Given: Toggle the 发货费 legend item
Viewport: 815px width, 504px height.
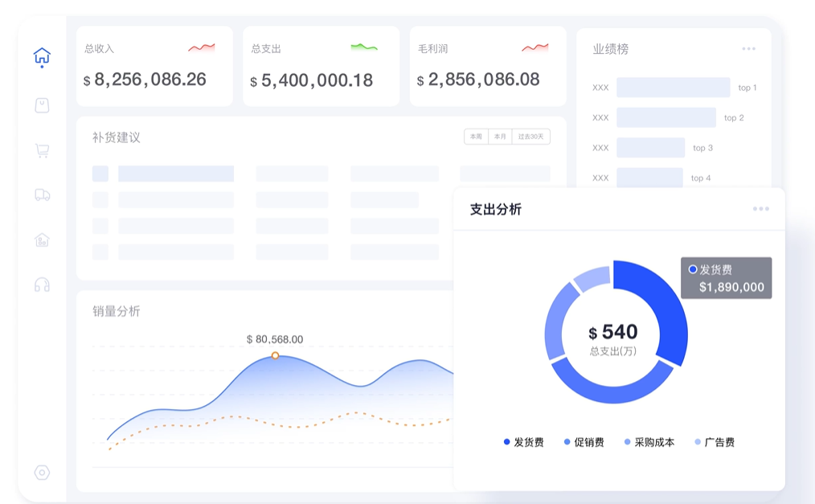Looking at the screenshot, I should pyautogui.click(x=523, y=442).
